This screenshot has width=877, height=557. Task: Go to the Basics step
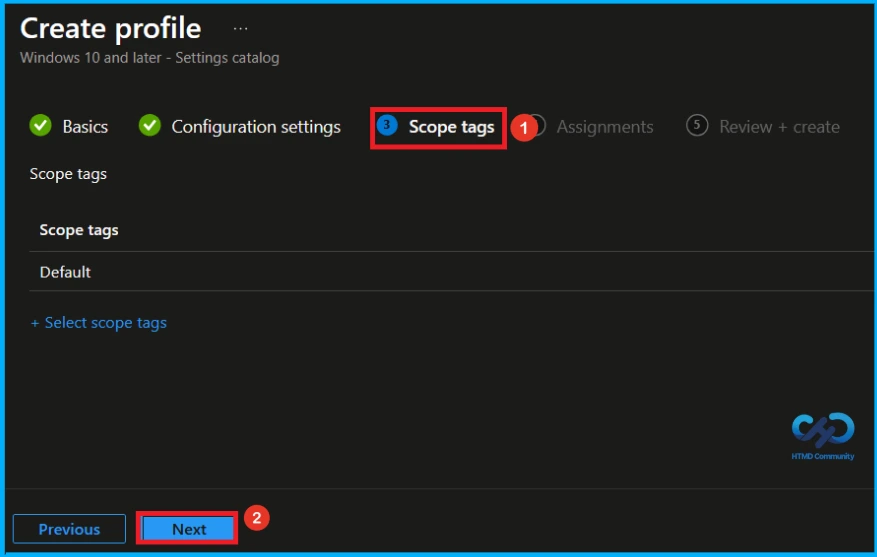tap(85, 127)
